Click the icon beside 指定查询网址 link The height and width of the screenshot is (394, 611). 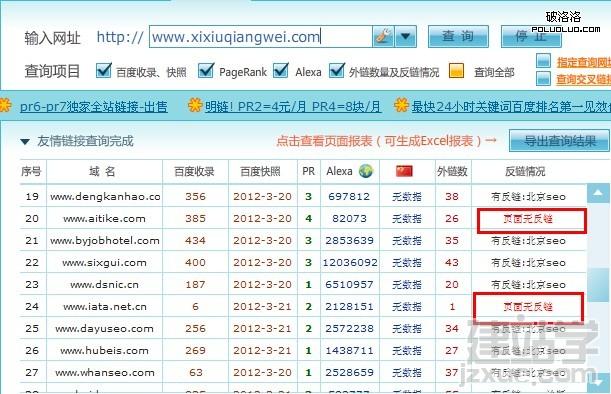[543, 61]
